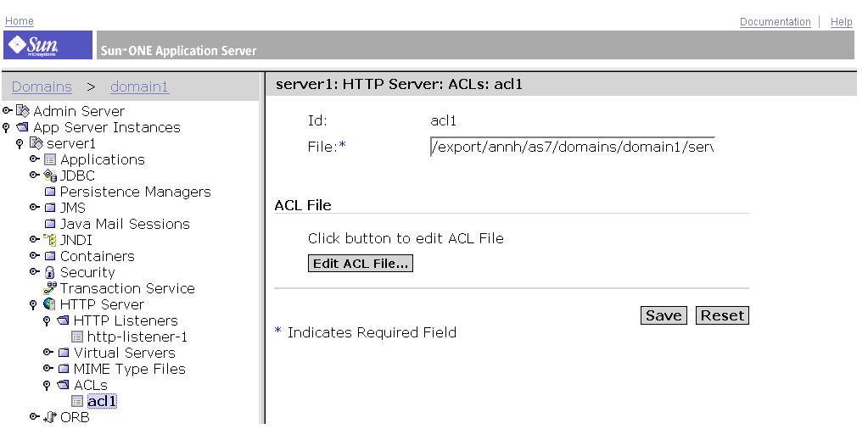This screenshot has width=868, height=440.
Task: Collapse the HTTP Listeners node
Action: pos(47,321)
